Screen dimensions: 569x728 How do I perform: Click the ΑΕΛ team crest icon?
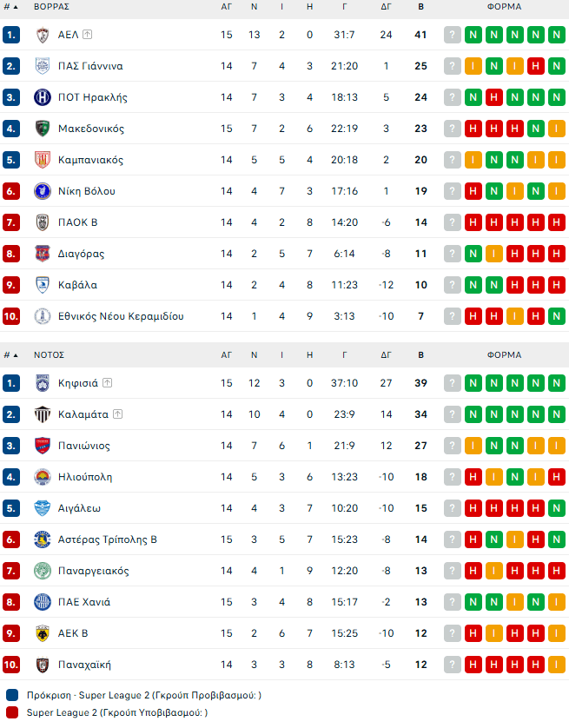click(x=42, y=35)
